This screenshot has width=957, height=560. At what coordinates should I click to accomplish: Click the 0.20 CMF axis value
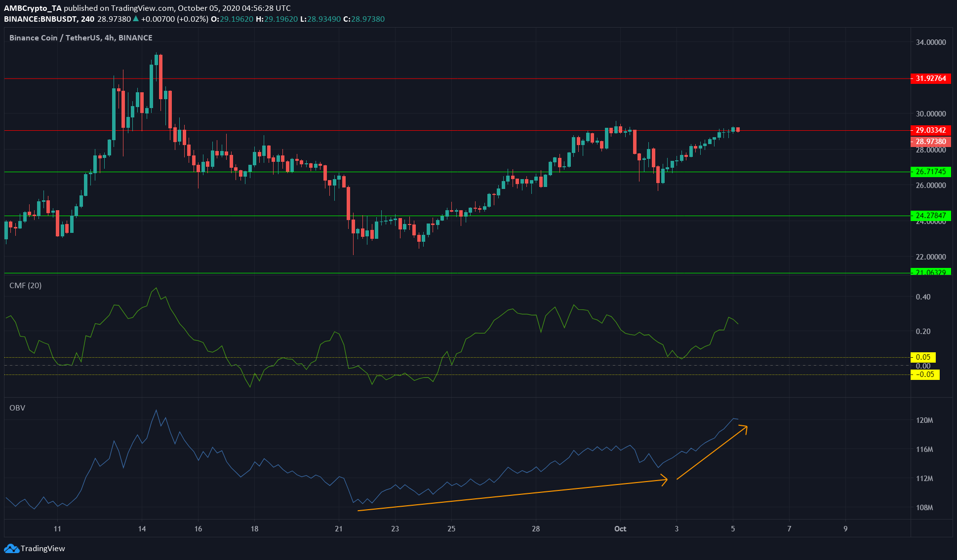pos(923,332)
